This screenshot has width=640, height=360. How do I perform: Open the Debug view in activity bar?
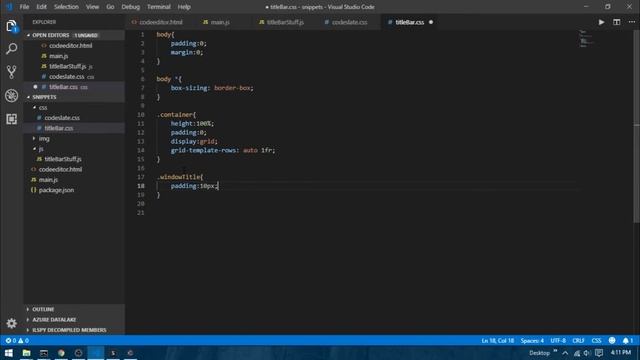(x=11, y=96)
